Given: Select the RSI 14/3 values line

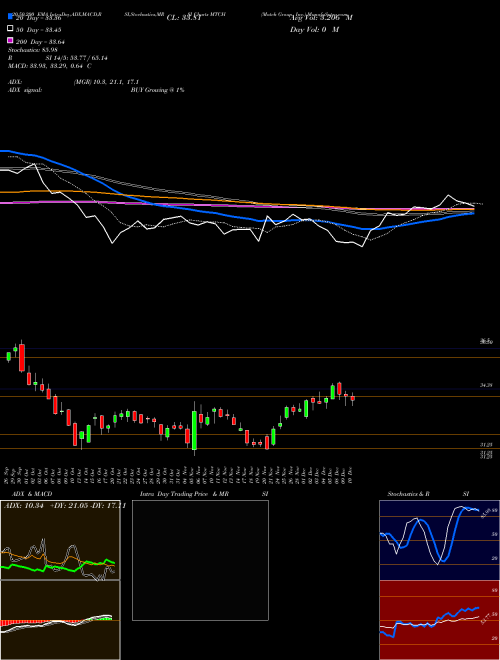Looking at the screenshot, I should (58, 58).
